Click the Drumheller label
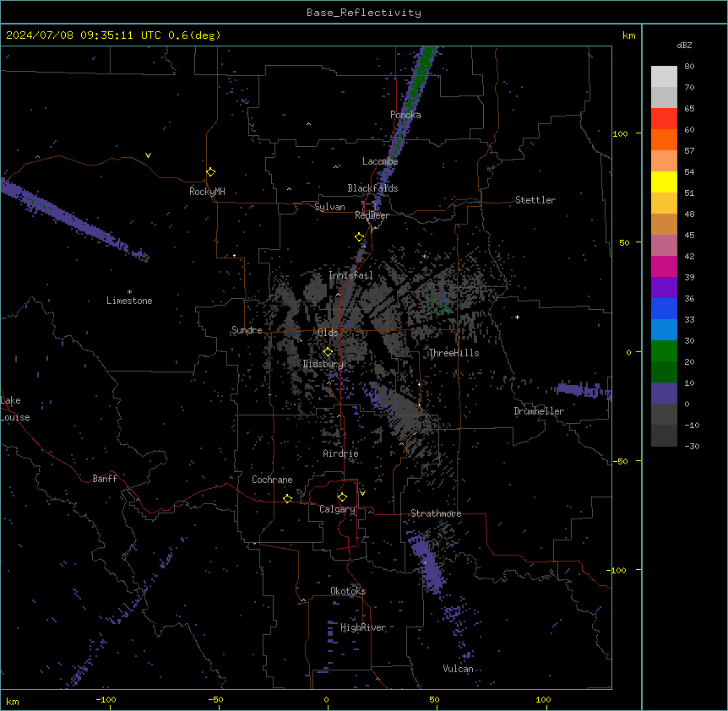Image resolution: width=728 pixels, height=711 pixels. (x=539, y=411)
